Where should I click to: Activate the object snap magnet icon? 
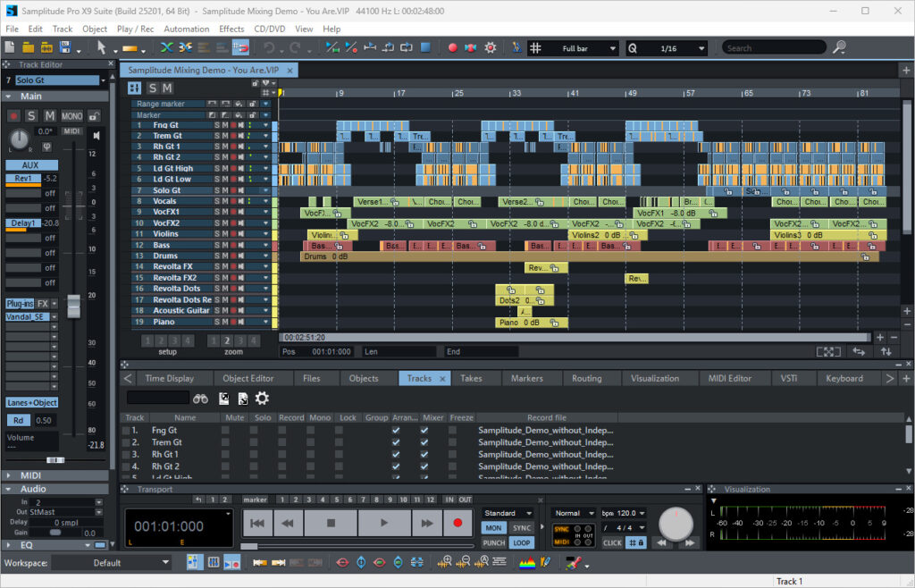240,48
